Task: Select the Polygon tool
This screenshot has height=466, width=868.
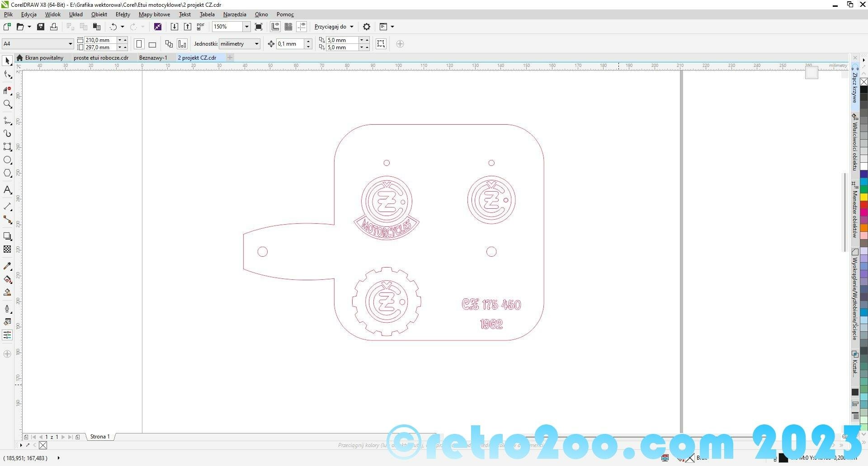Action: [7, 174]
